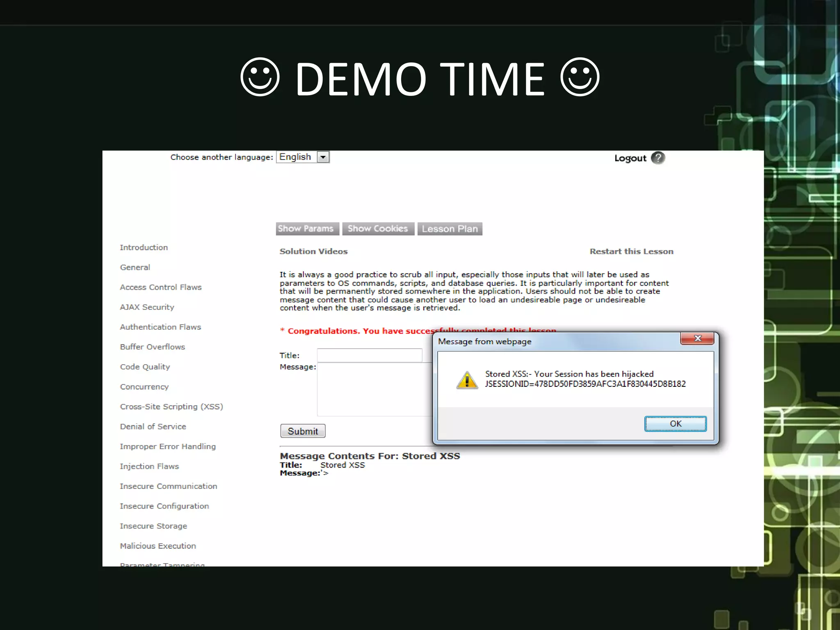
Task: Expand the Access Control Flaws category
Action: (160, 287)
